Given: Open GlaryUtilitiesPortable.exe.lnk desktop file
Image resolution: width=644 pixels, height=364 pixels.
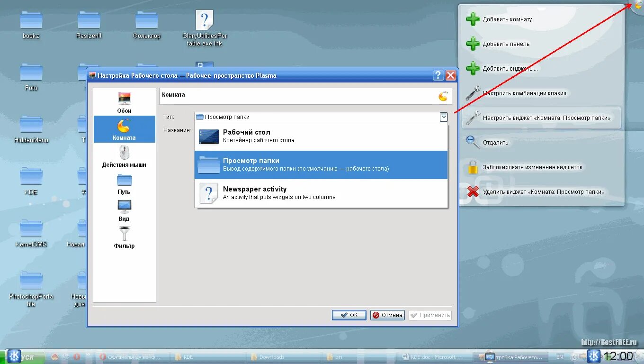Looking at the screenshot, I should pyautogui.click(x=205, y=28).
